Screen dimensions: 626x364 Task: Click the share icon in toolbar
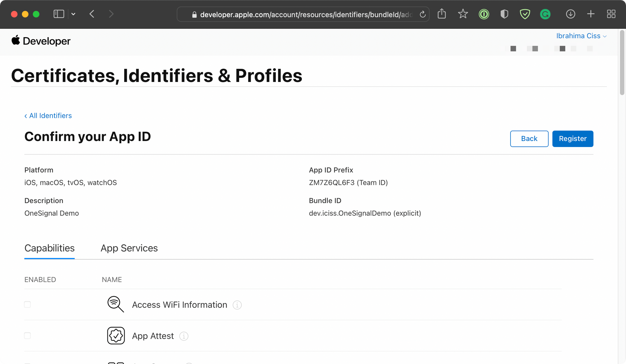(x=442, y=14)
